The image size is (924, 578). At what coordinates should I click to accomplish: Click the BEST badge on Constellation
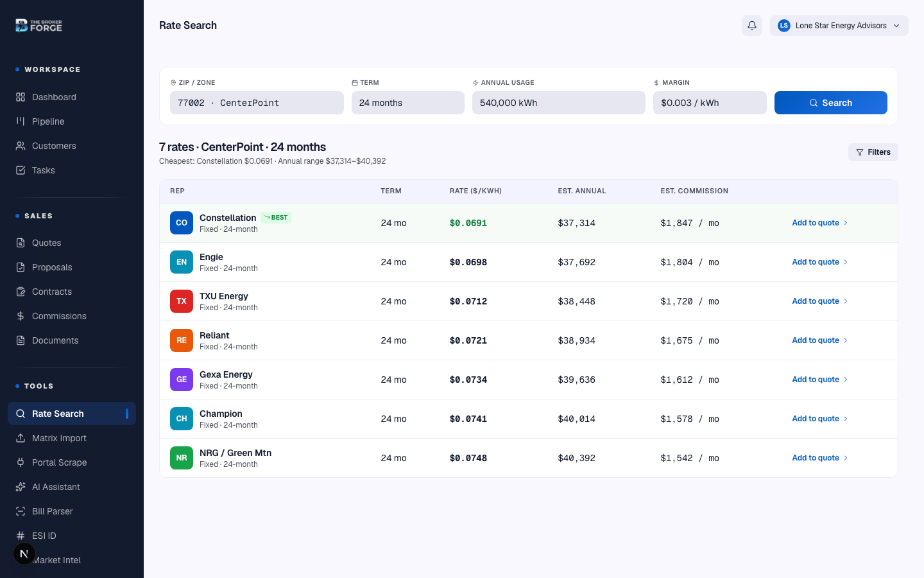tap(276, 218)
